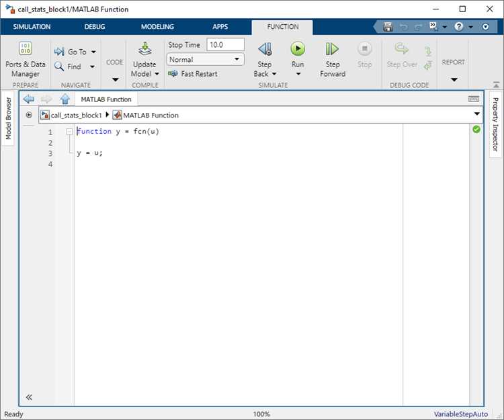Screen dimensions: 504x420
Task: Switch to the DEBUG tab
Action: [x=95, y=27]
